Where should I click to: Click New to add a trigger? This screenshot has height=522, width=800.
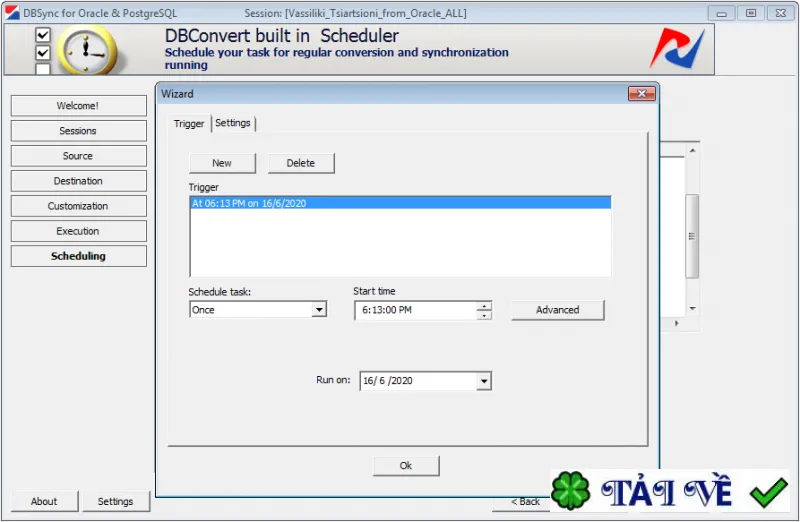222,163
